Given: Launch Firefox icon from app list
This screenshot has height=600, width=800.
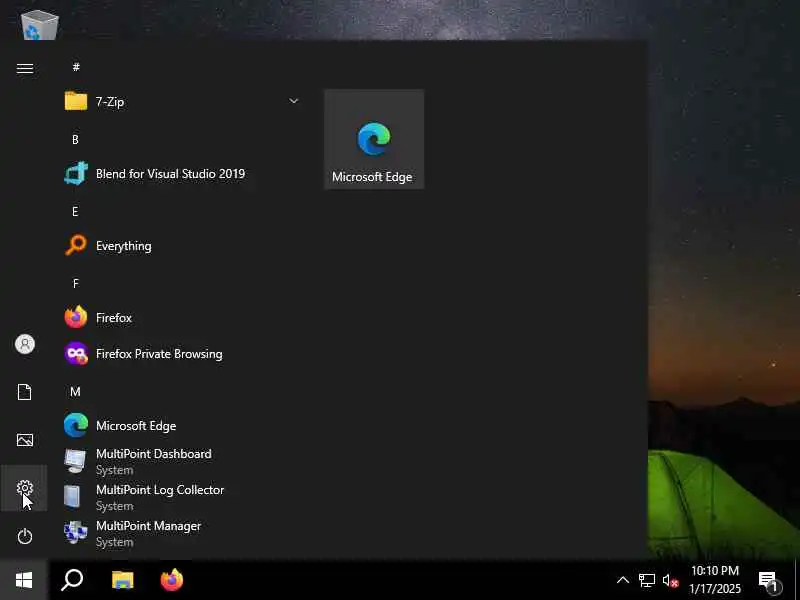Looking at the screenshot, I should point(76,317).
